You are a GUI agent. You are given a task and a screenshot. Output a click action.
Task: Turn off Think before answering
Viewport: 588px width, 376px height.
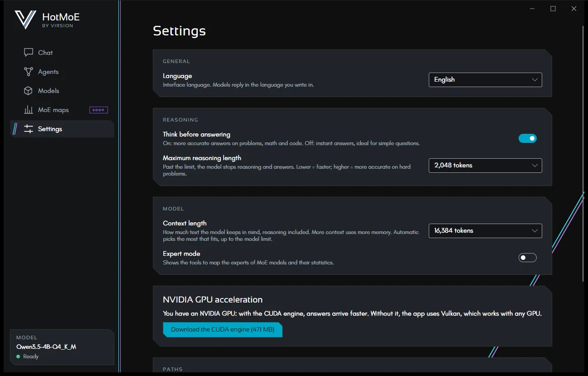(528, 138)
